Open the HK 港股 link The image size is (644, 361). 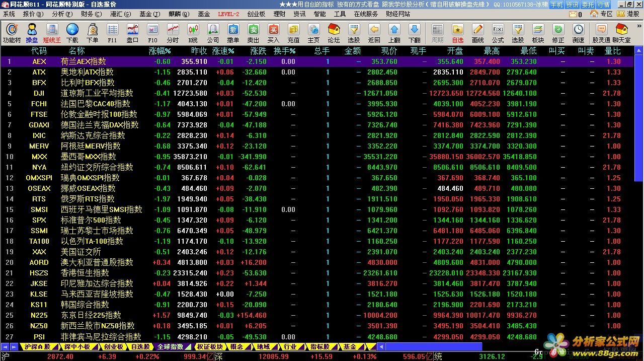point(628,14)
